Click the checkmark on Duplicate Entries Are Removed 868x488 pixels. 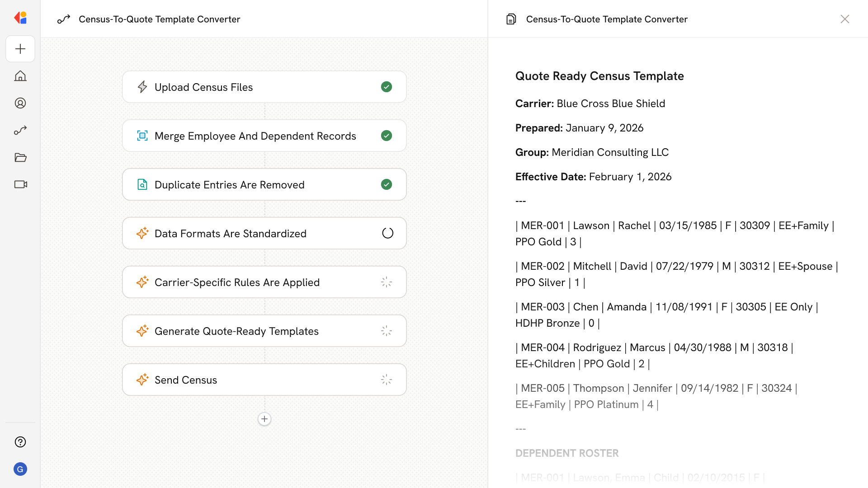click(x=387, y=184)
